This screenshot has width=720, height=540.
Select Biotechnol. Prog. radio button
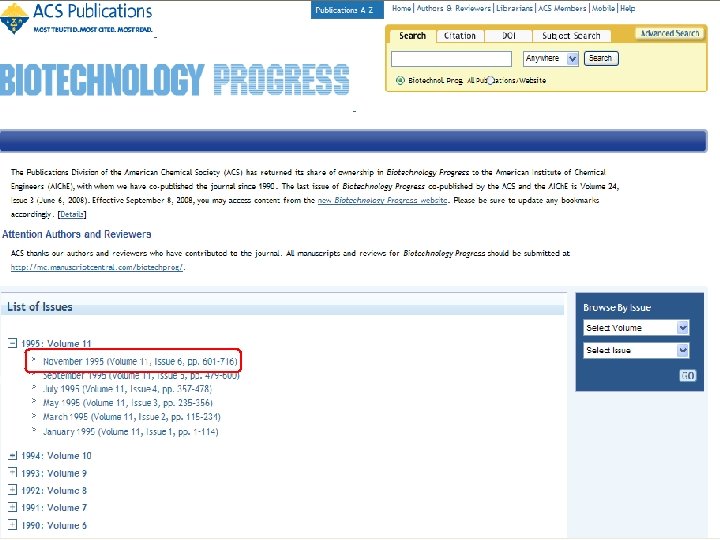click(400, 80)
